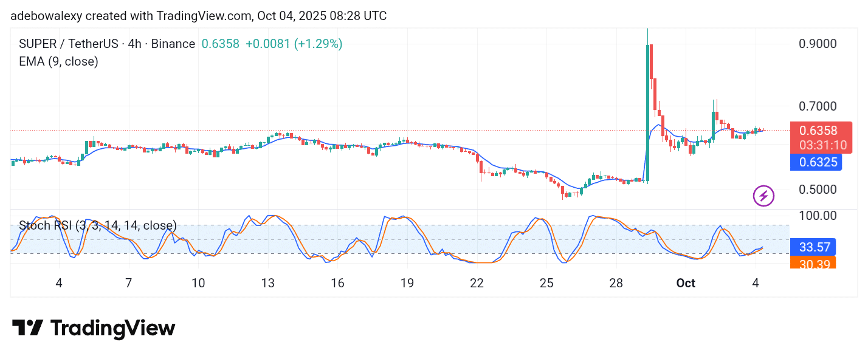Select the 22 date marker on time axis
868x359 pixels.
[x=477, y=284]
